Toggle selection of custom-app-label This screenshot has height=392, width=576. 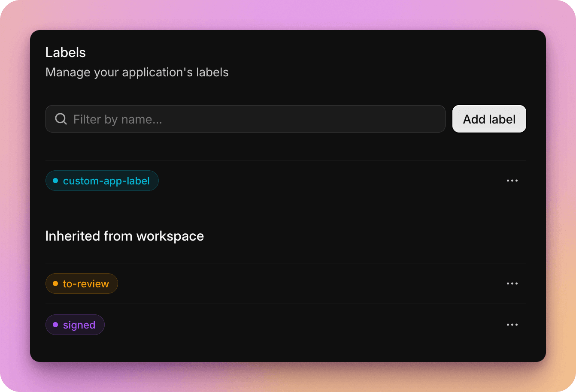click(x=102, y=181)
